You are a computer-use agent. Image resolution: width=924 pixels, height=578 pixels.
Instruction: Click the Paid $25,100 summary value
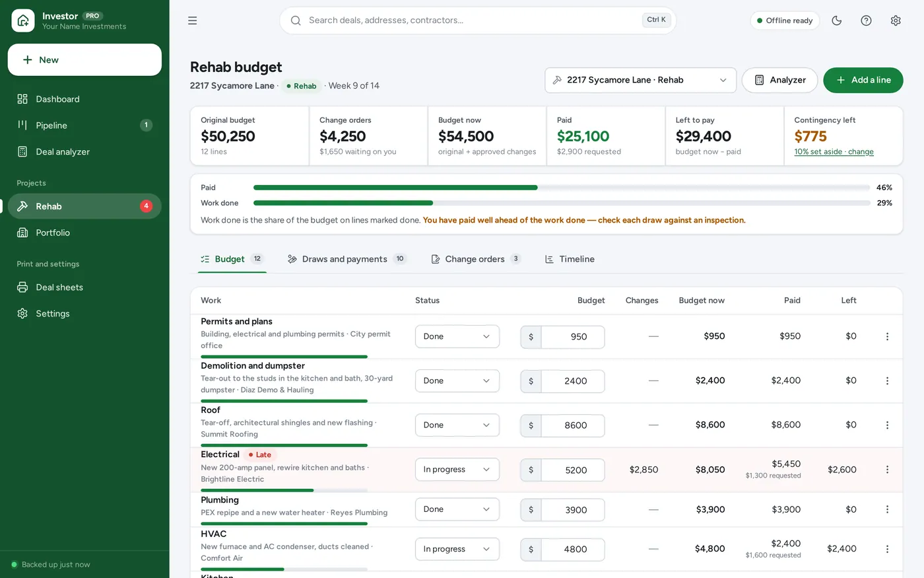point(583,136)
